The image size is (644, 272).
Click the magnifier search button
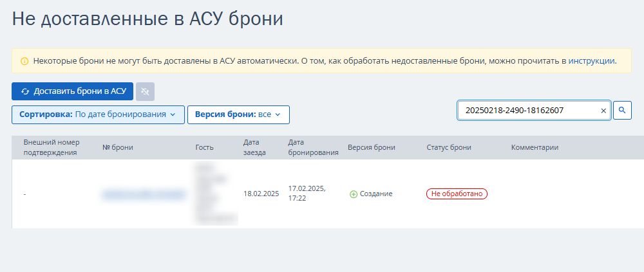click(x=622, y=111)
